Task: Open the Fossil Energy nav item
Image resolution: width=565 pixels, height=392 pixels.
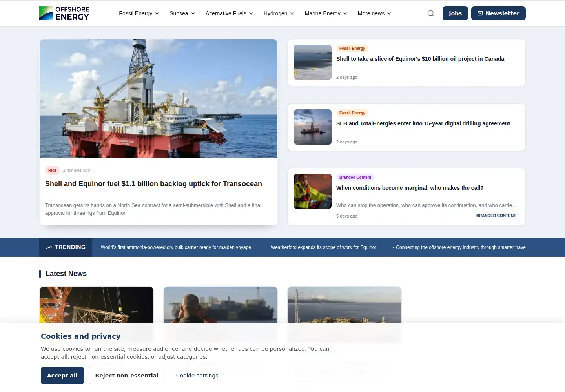Action: [135, 13]
